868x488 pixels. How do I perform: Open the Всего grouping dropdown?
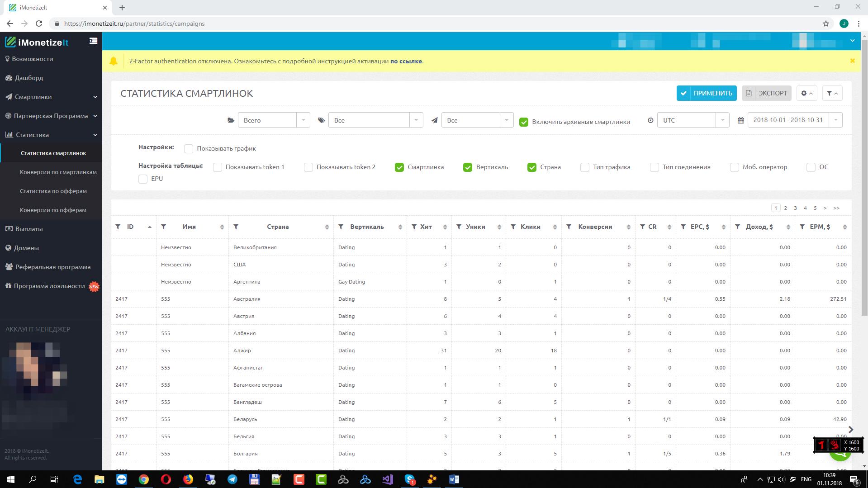pos(274,120)
